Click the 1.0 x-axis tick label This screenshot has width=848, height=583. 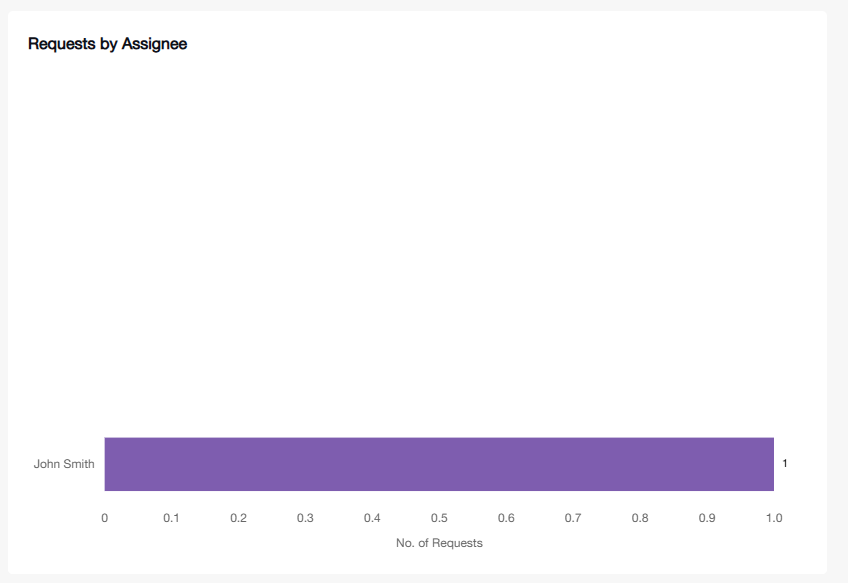click(774, 518)
